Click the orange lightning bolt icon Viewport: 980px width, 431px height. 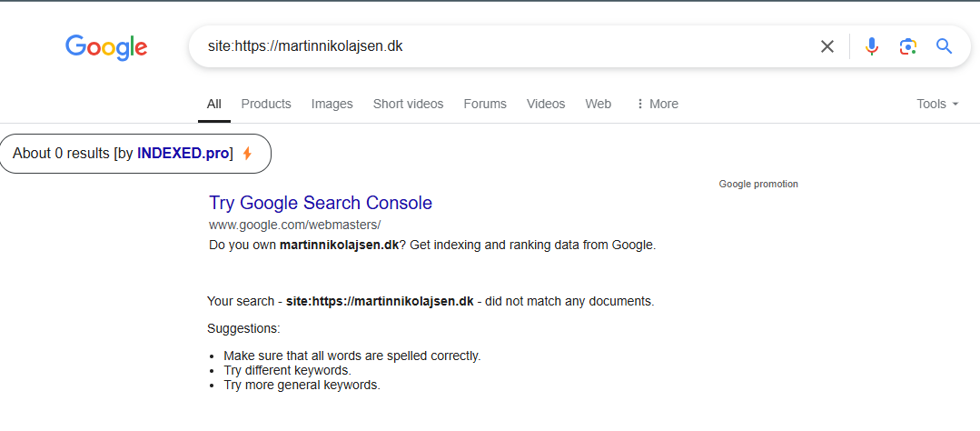coord(248,154)
